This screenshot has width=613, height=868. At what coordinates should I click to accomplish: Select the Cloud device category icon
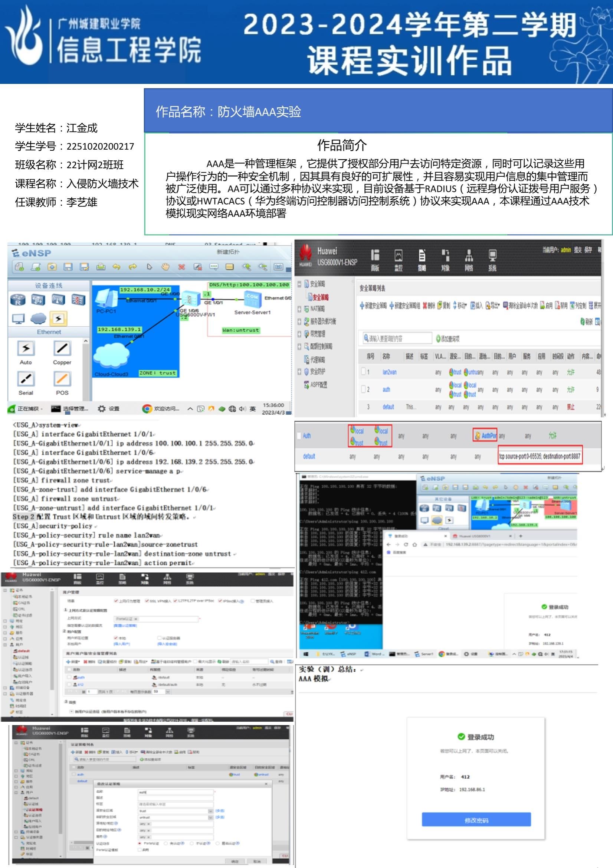[x=38, y=318]
